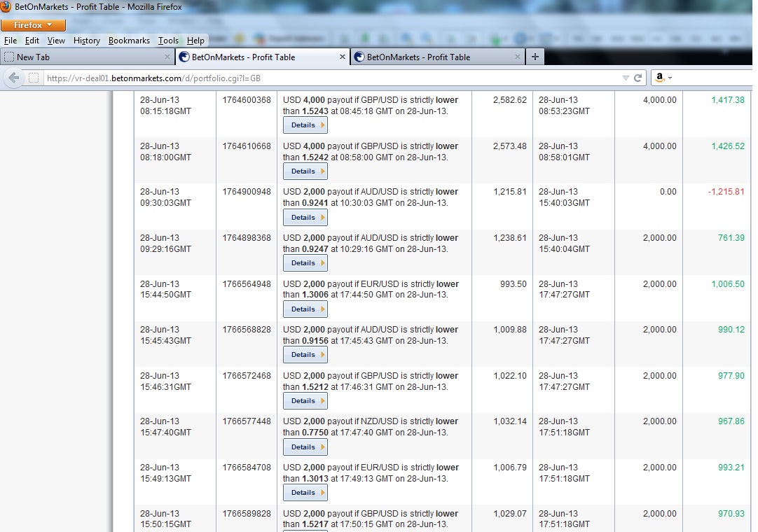
Task: Click the sale time 15:40:04GMT
Action: [x=564, y=249]
